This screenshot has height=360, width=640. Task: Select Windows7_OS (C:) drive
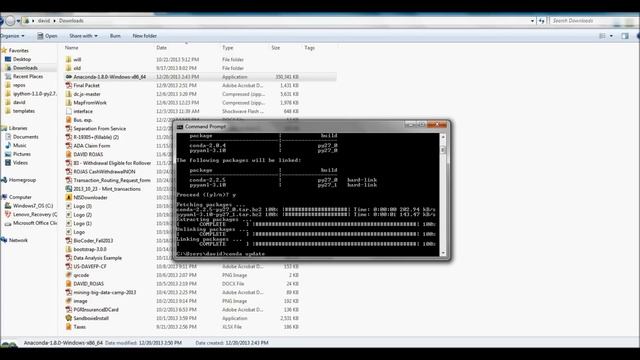point(33,206)
